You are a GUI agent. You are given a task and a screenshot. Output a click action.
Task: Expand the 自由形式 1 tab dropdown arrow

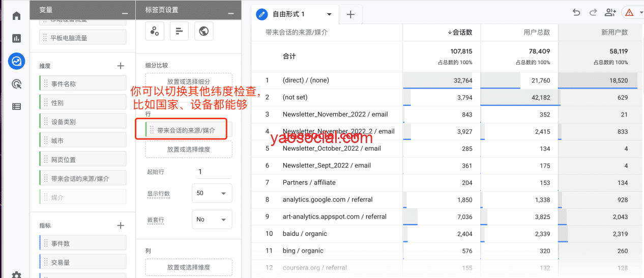click(329, 14)
